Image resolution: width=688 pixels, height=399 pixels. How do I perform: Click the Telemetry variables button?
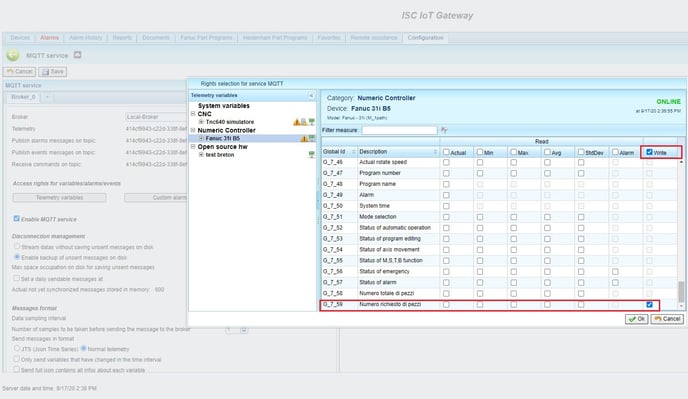coord(59,198)
